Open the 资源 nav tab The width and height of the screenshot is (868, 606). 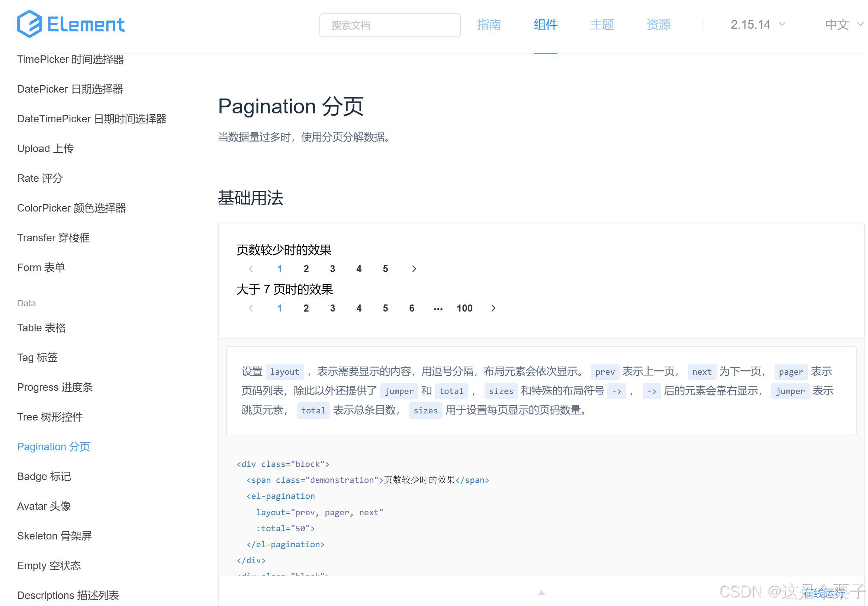pos(659,25)
